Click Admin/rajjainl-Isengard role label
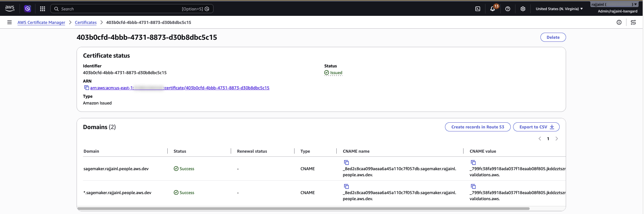644x214 pixels. pos(618,11)
